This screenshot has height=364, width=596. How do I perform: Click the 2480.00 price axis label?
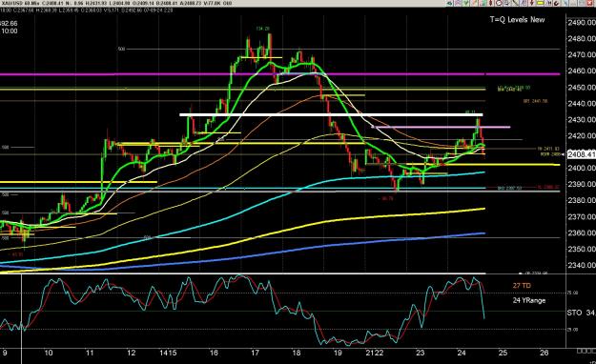tap(582, 39)
